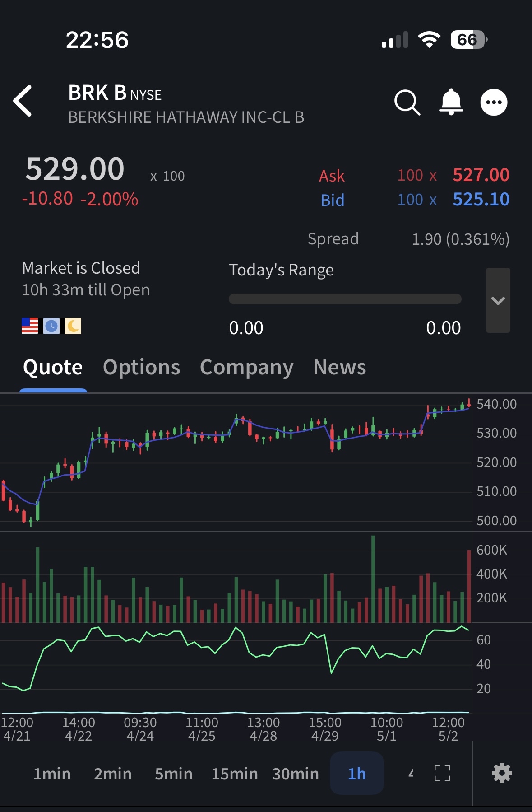Tap the spread value 1.90 (0.361%)
Image resolution: width=532 pixels, height=812 pixels.
461,239
